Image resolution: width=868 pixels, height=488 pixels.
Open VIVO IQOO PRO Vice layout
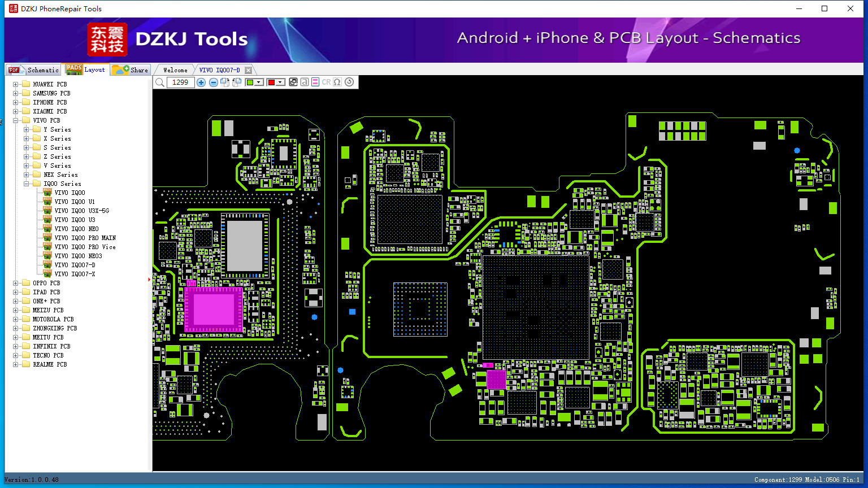pyautogui.click(x=85, y=247)
